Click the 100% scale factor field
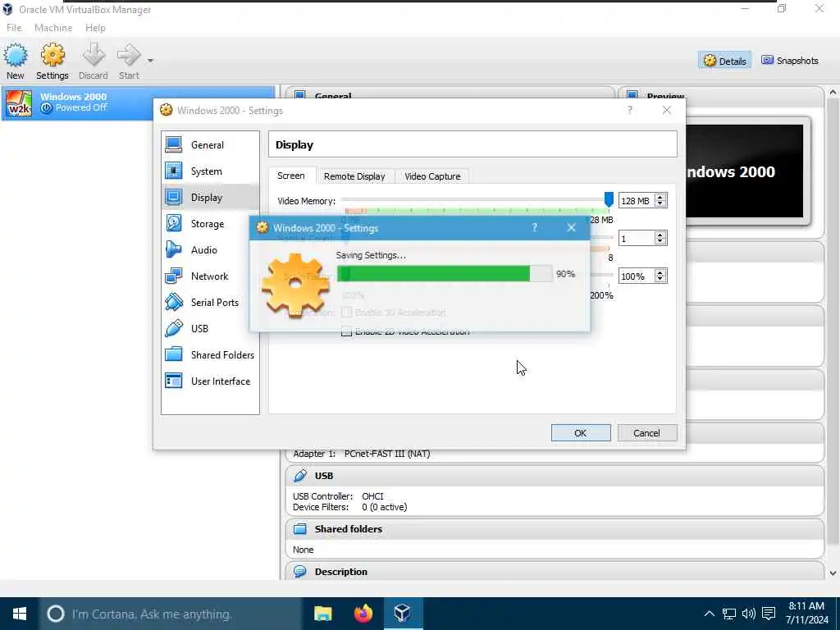Screen dimensions: 840x630 (x=637, y=276)
